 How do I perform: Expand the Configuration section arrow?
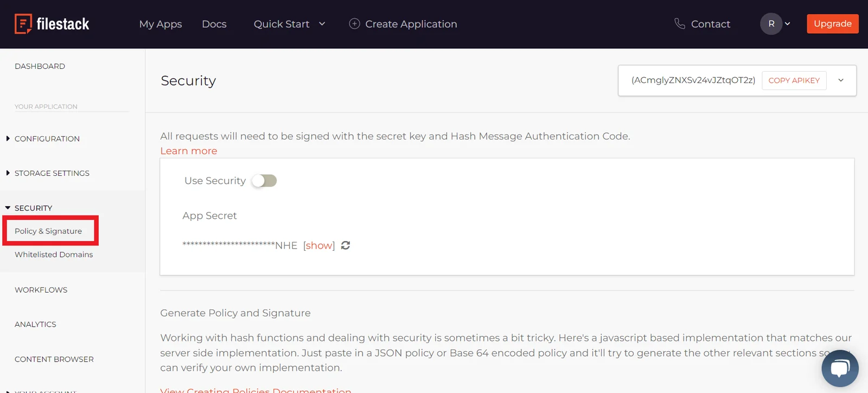click(8, 138)
